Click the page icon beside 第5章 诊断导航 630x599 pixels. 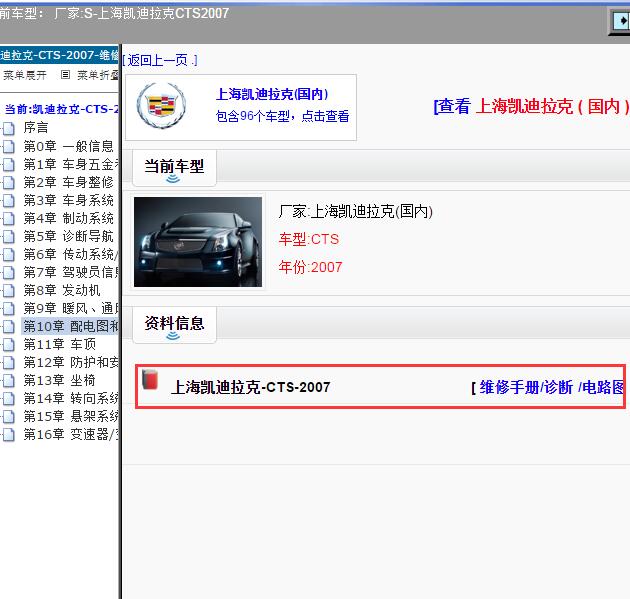9,236
